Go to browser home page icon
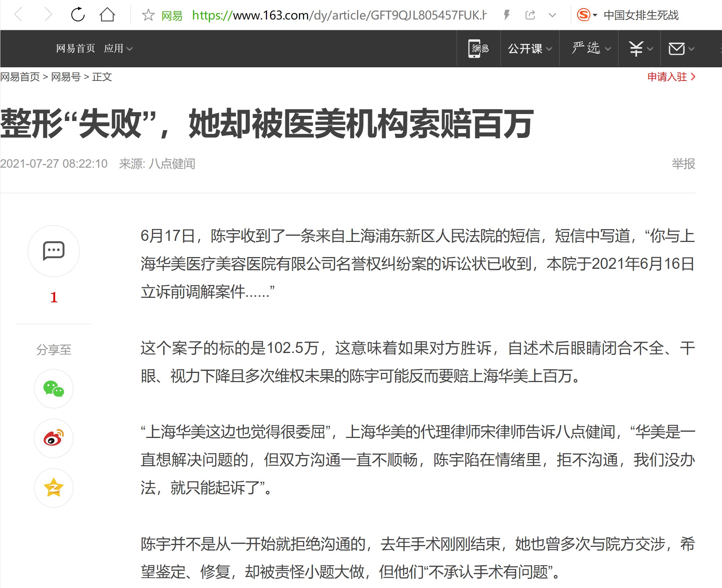Viewport: 722px width, 588px height. point(107,15)
